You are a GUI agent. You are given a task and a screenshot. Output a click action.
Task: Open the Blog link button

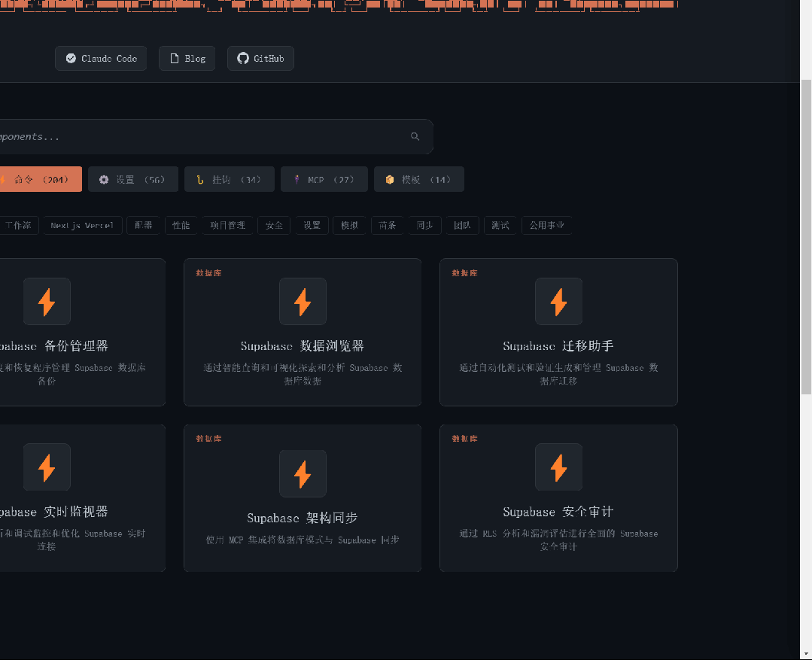point(187,59)
